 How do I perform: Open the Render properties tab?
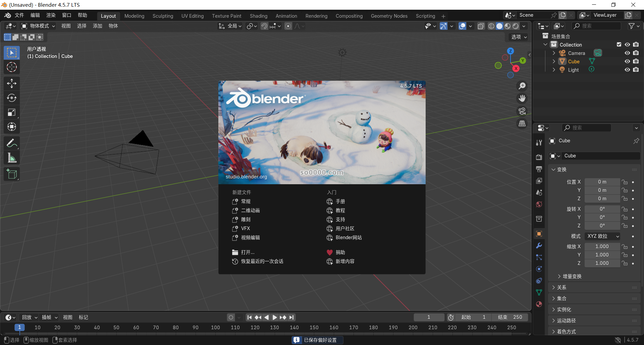pos(539,157)
